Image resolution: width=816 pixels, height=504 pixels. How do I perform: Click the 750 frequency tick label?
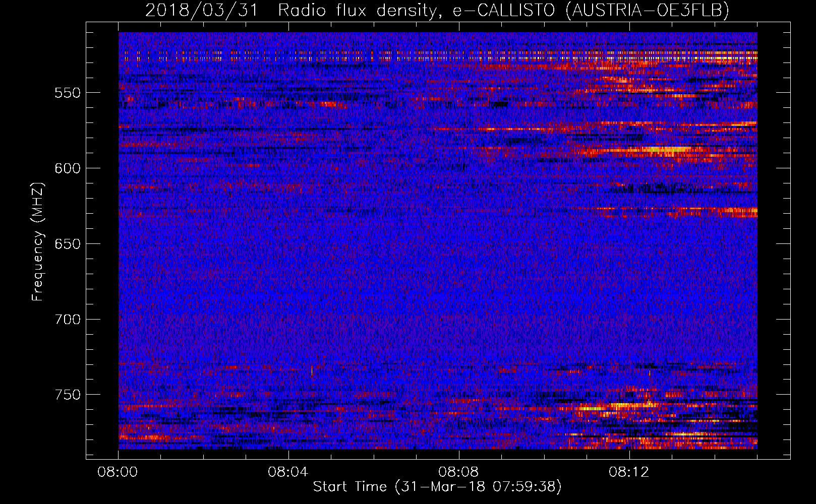(68, 395)
